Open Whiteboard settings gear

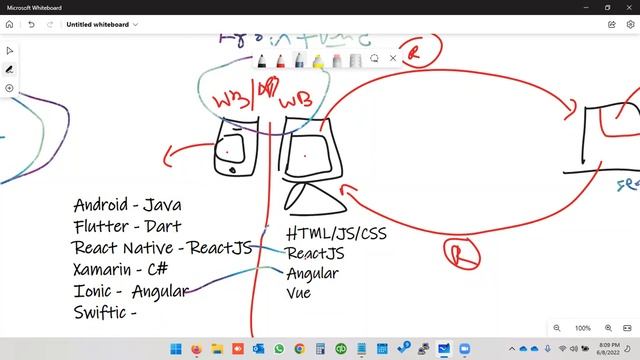[x=630, y=24]
